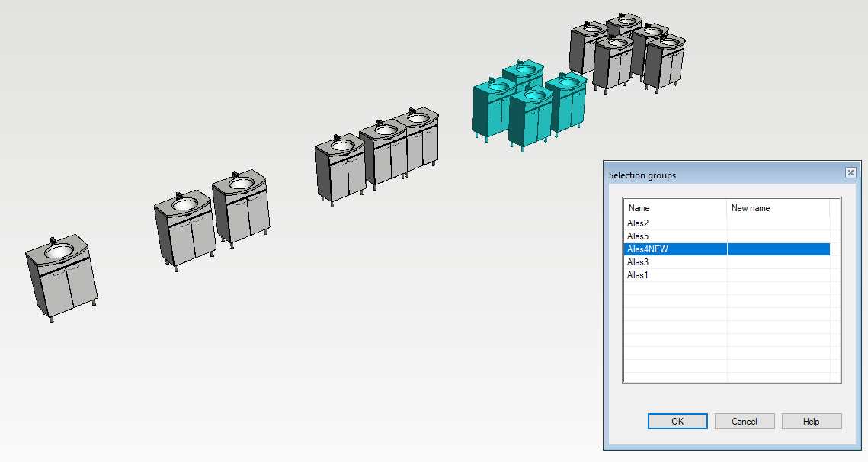Close the Selection groups dialog

pos(850,173)
